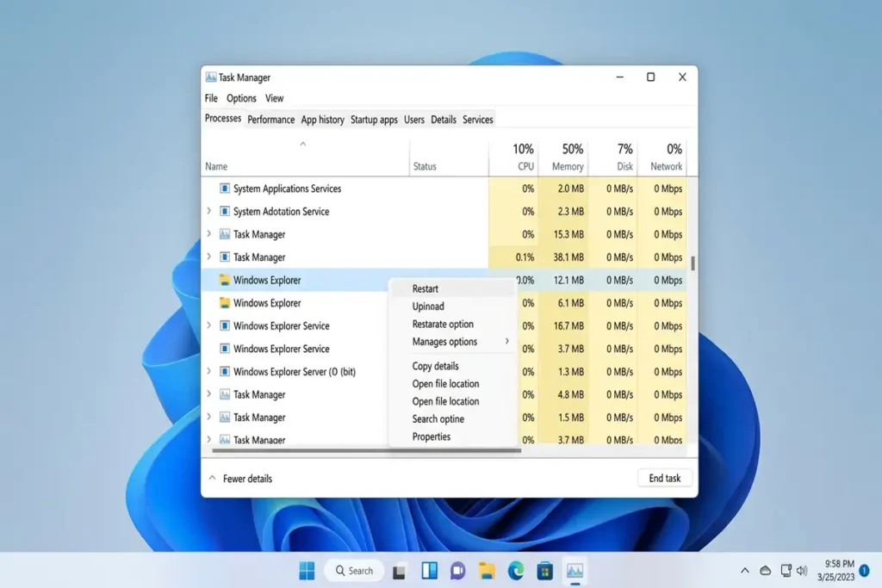Open the Widgets panel on the taskbar
Screen dimensions: 882x588
pos(429,571)
